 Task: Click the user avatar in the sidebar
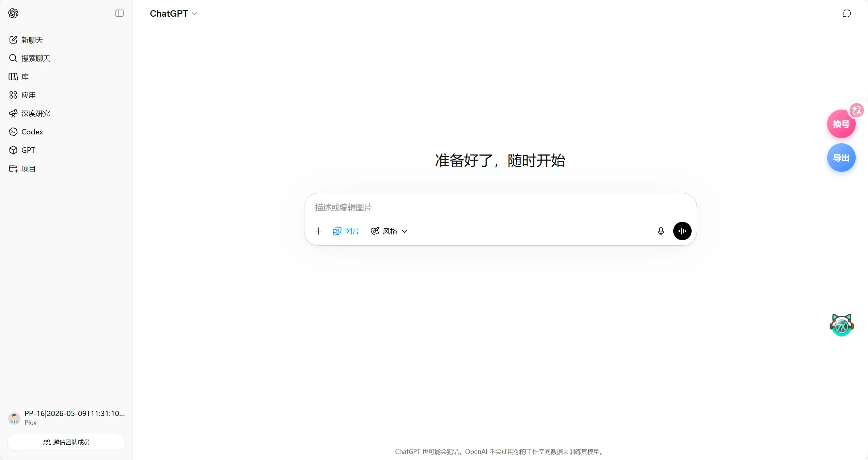(x=14, y=418)
